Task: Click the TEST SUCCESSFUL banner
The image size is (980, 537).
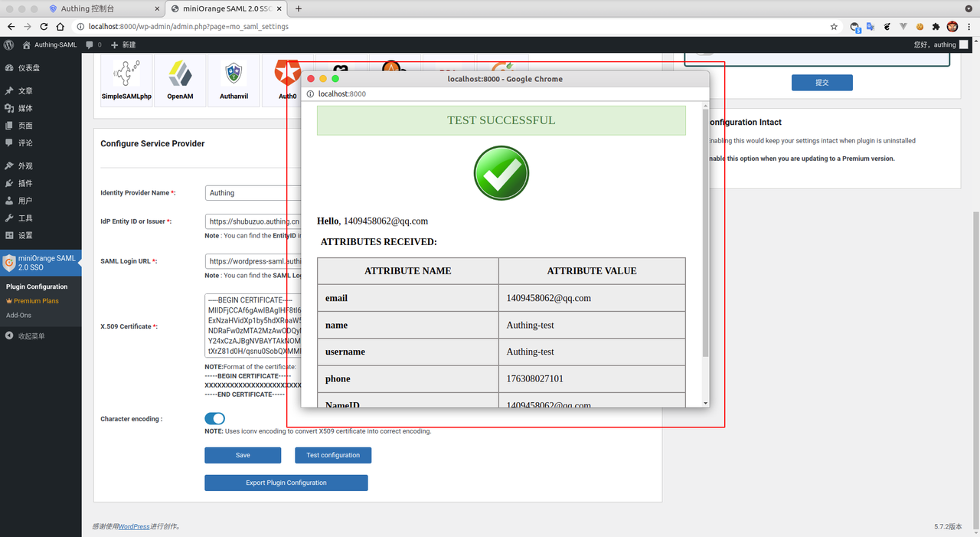Action: click(501, 120)
